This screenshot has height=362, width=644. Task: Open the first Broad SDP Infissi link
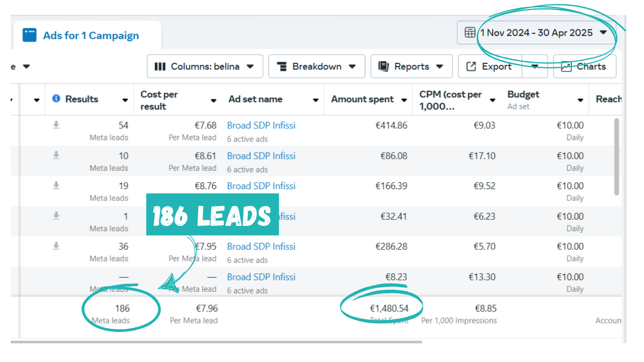(261, 125)
